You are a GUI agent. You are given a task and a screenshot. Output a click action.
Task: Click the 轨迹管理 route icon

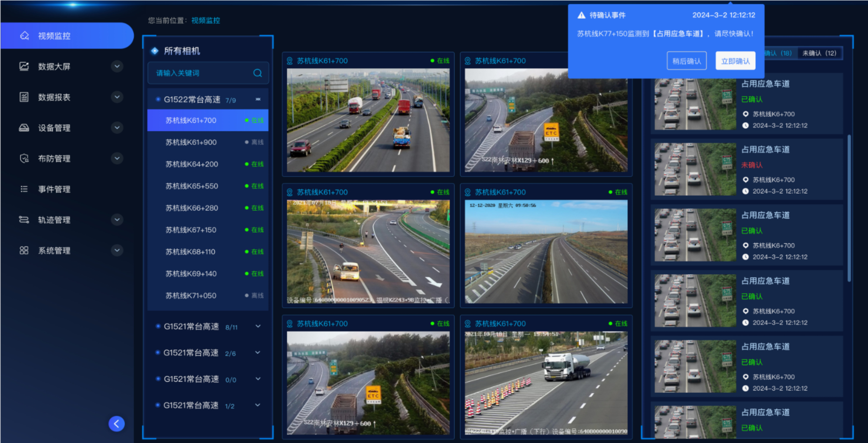24,220
